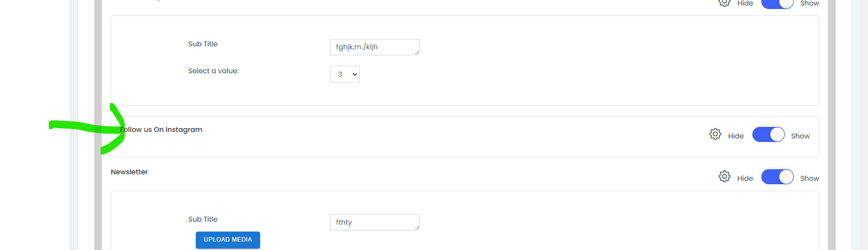
Task: Click the Sub Title label above Select a value
Action: click(x=203, y=44)
